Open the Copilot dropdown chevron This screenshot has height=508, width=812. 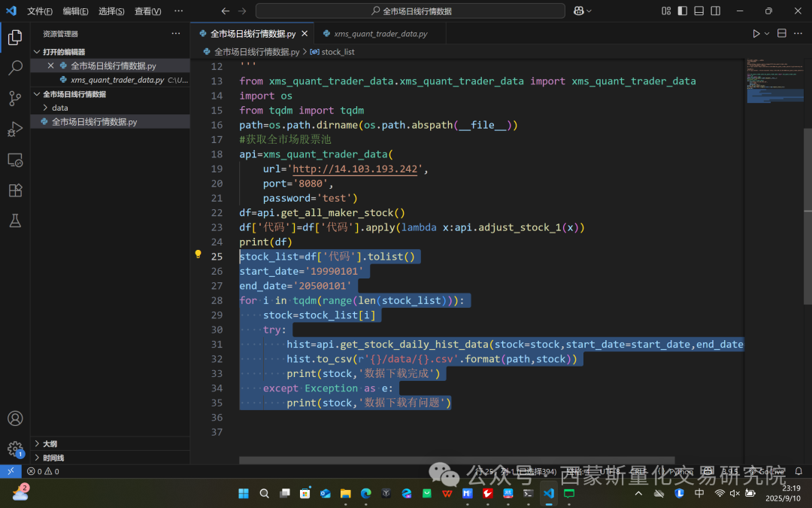[589, 11]
